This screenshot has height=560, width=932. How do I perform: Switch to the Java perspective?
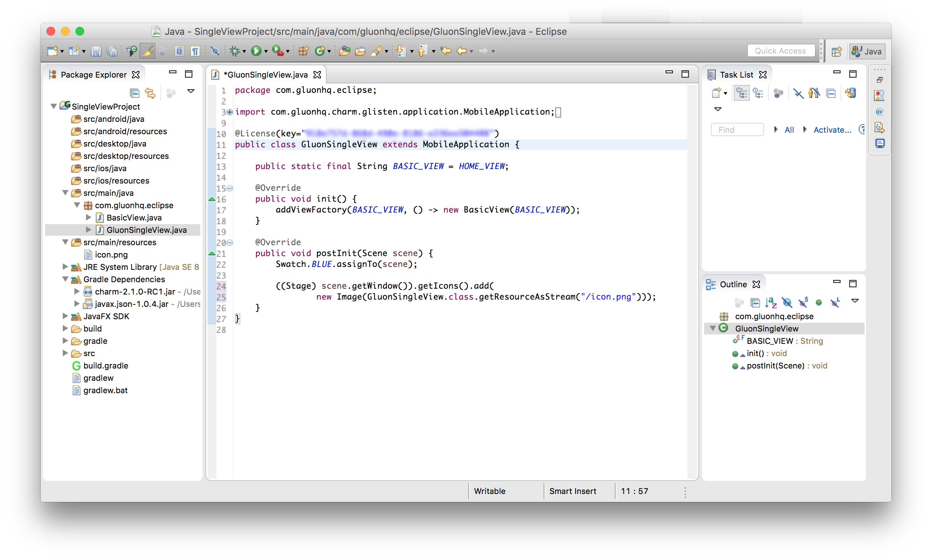pos(867,51)
